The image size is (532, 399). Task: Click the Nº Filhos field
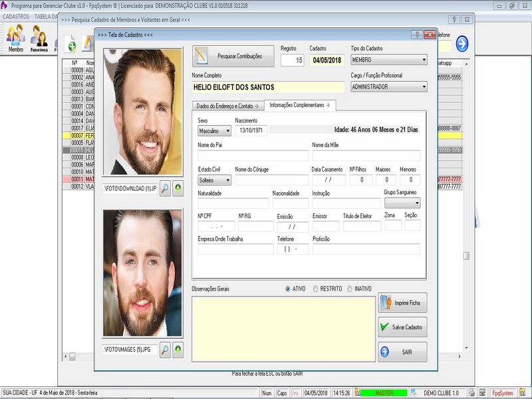click(x=361, y=180)
